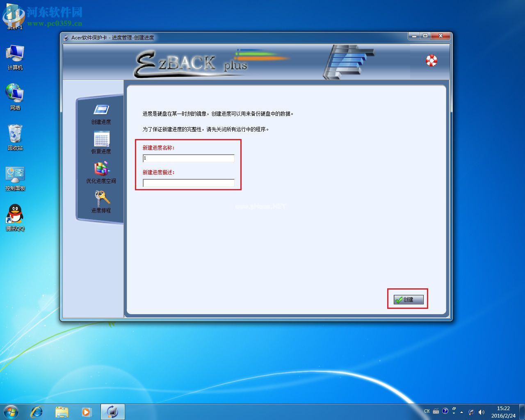Open the 回收站 recycle bin
This screenshot has width=525, height=420.
tap(15, 134)
